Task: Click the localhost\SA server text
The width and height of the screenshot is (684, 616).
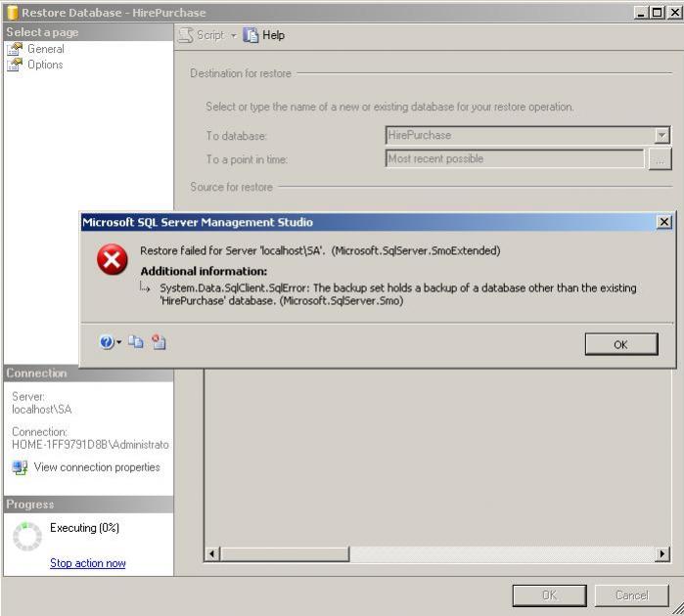Action: [x=42, y=410]
